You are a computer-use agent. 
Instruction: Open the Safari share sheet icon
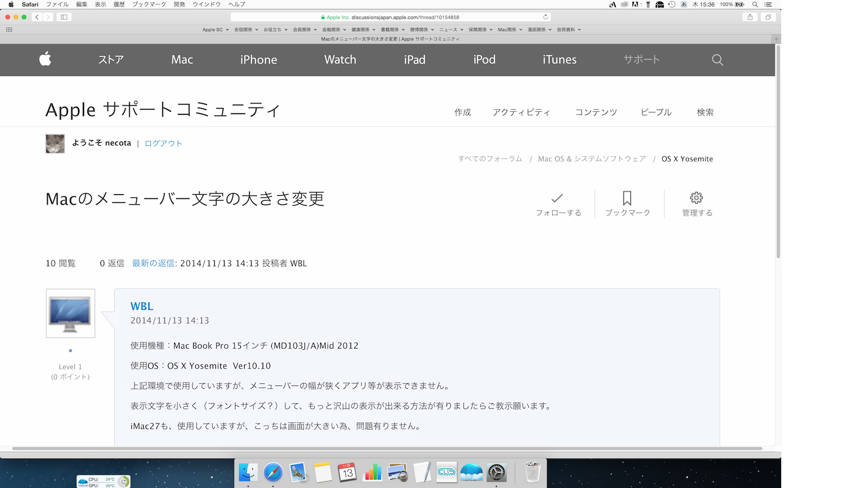[750, 17]
